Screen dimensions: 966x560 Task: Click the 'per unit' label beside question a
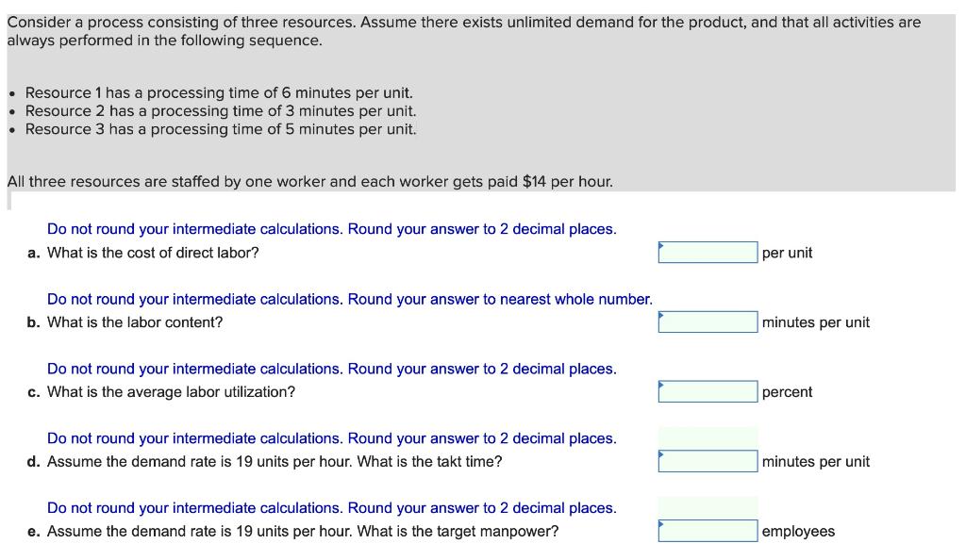tap(786, 253)
